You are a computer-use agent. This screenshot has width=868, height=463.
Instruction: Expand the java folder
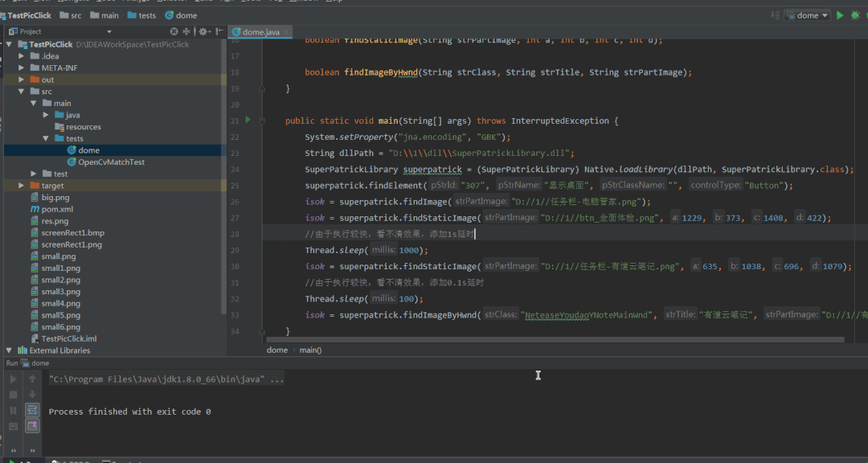click(x=45, y=115)
